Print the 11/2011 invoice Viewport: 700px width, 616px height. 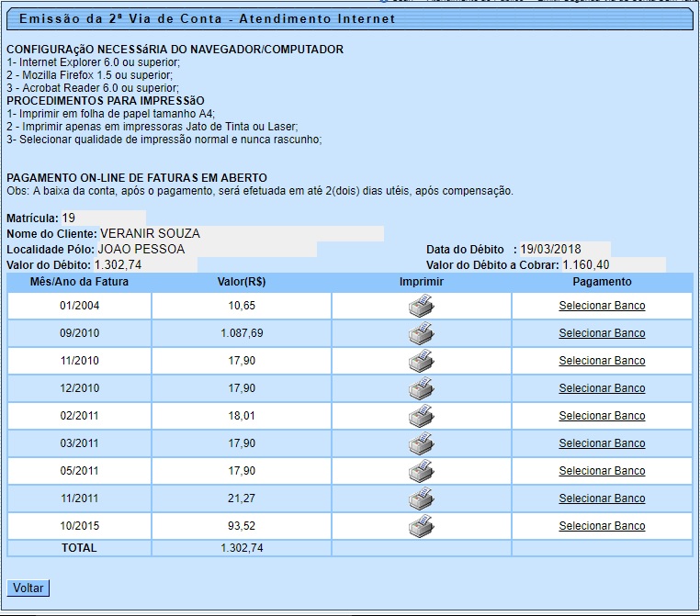point(421,498)
